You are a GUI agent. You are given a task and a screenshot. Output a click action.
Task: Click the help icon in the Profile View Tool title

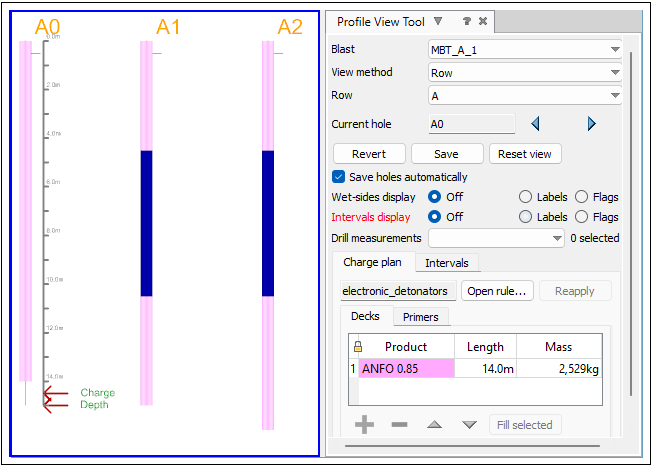(x=467, y=21)
